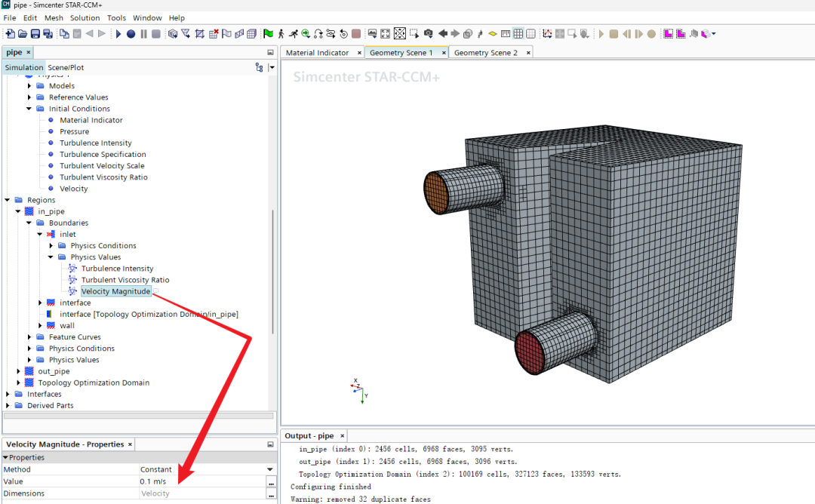Click the ellipsis button for Dimensions
The image size is (815, 504).
pos(272,494)
